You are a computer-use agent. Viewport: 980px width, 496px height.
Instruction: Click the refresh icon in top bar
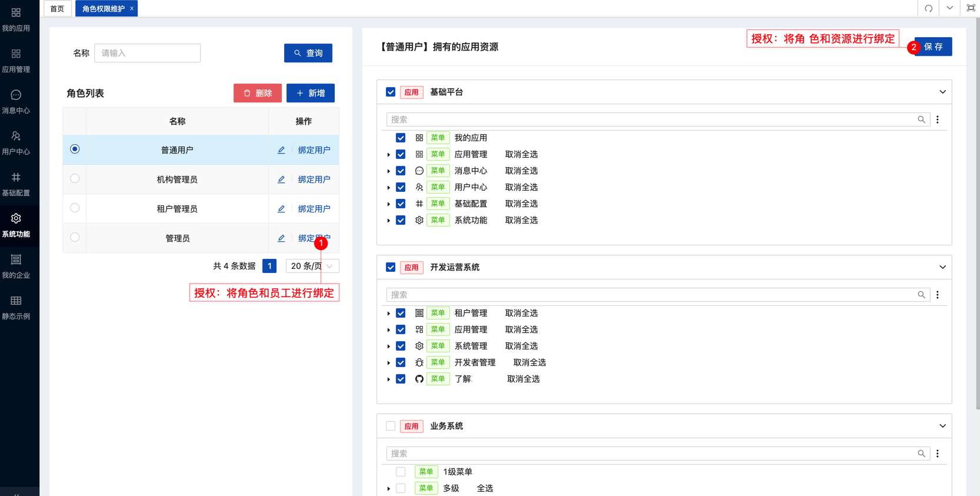click(x=928, y=8)
